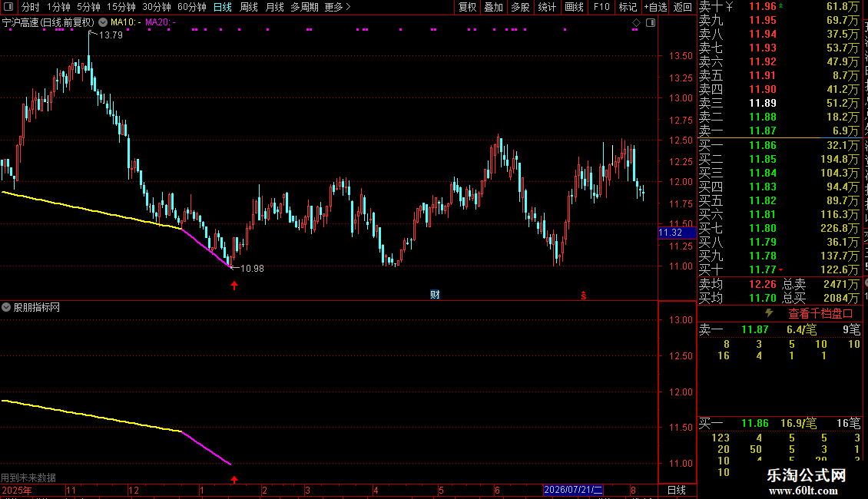Open 多周期 multi-period view

pyautogui.click(x=304, y=7)
